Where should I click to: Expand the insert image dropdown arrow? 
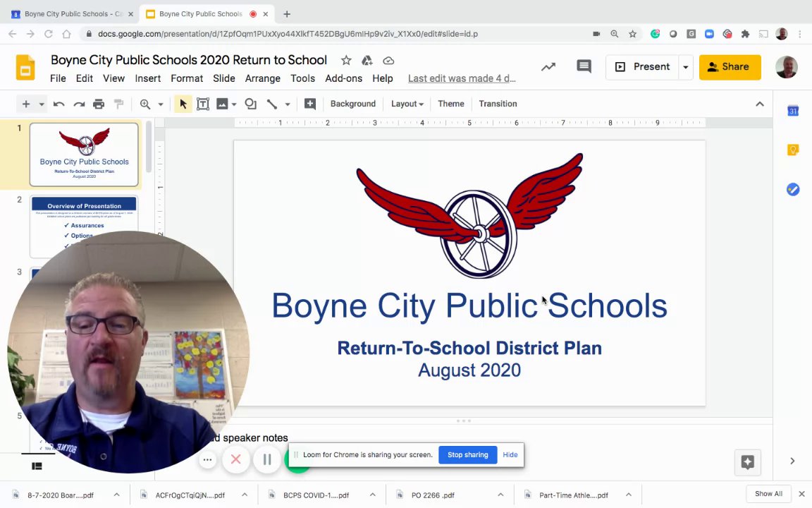pos(234,104)
